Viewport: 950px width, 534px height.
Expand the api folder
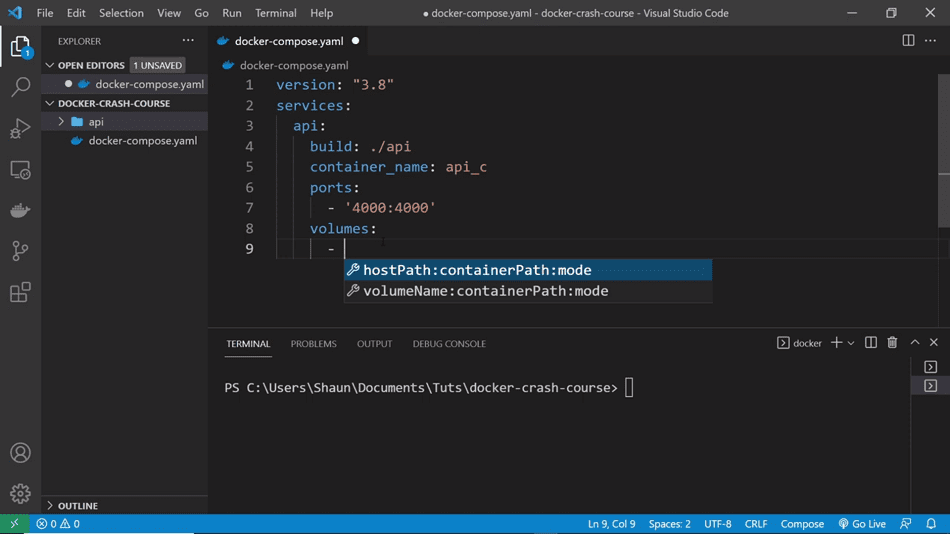pyautogui.click(x=61, y=122)
